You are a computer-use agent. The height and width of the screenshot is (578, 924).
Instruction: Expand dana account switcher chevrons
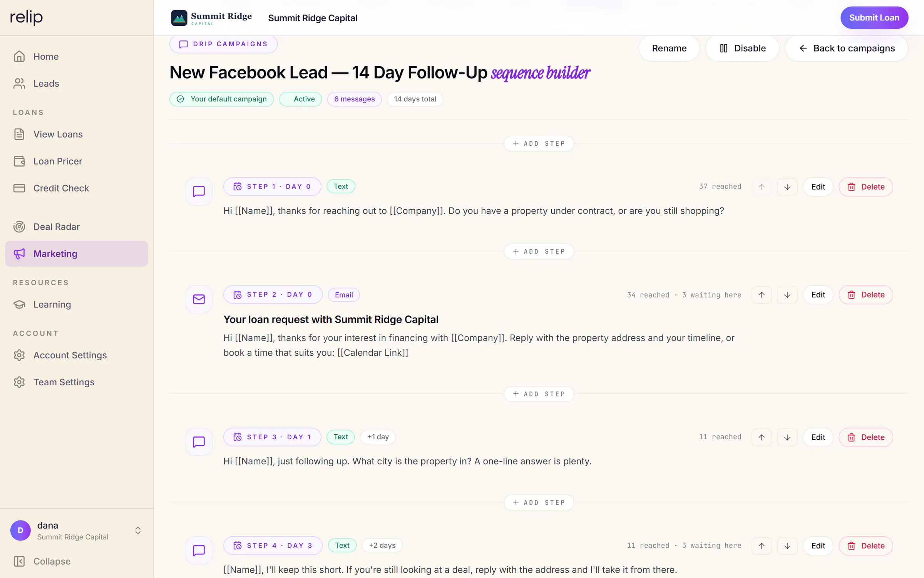tap(137, 530)
